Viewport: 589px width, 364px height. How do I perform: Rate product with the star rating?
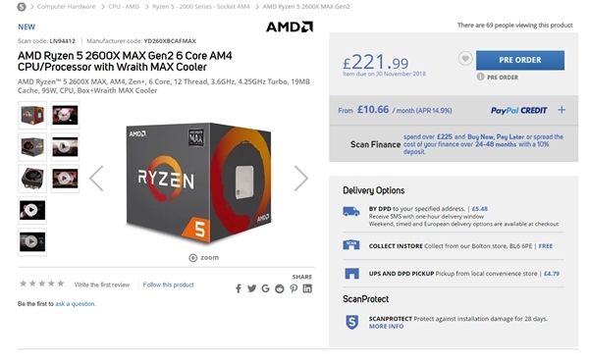(x=41, y=284)
